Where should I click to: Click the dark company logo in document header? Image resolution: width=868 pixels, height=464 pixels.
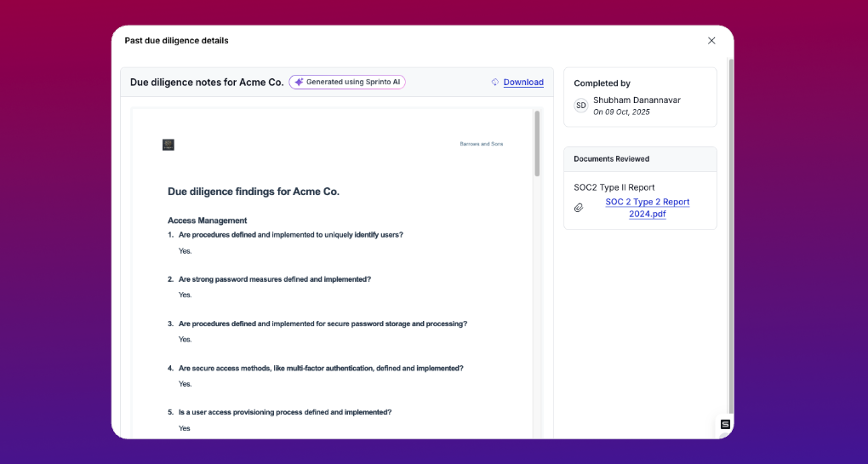tap(168, 145)
